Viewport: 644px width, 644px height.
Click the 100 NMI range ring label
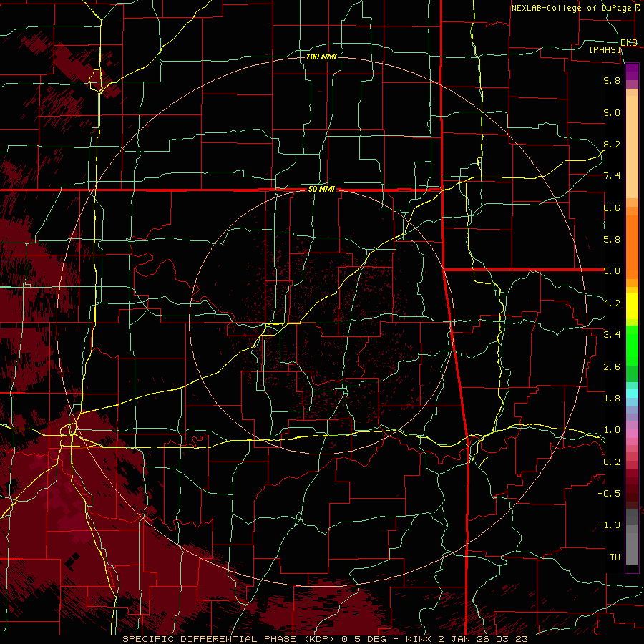point(321,57)
